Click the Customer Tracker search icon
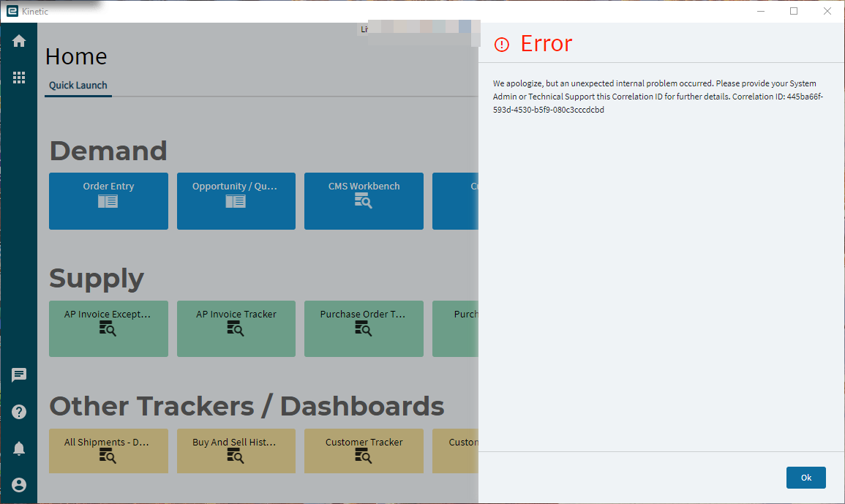This screenshot has height=504, width=845. 363,456
